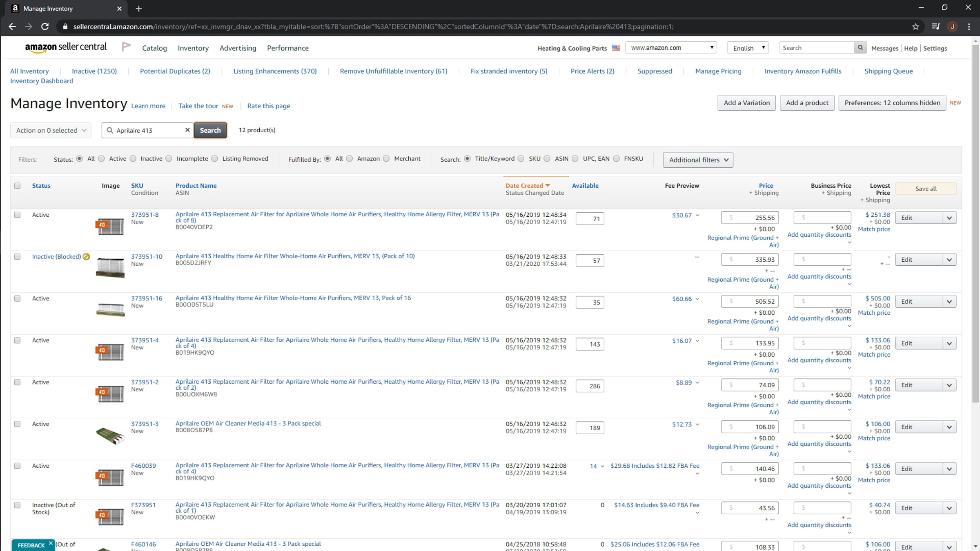The height and width of the screenshot is (551, 980).
Task: Open the English language dropdown
Action: 748,48
